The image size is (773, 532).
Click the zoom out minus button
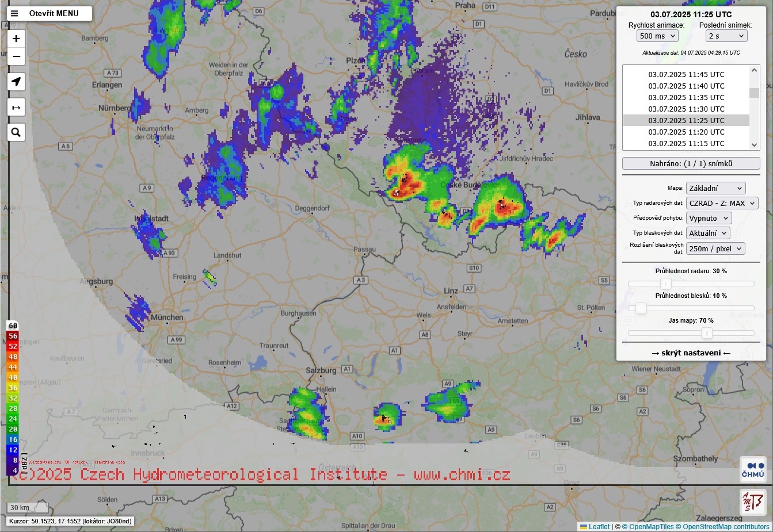coord(16,56)
